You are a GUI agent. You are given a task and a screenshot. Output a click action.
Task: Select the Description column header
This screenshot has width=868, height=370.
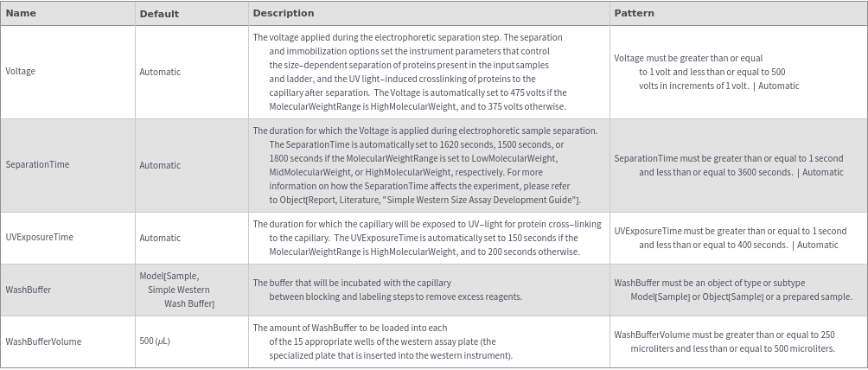284,14
